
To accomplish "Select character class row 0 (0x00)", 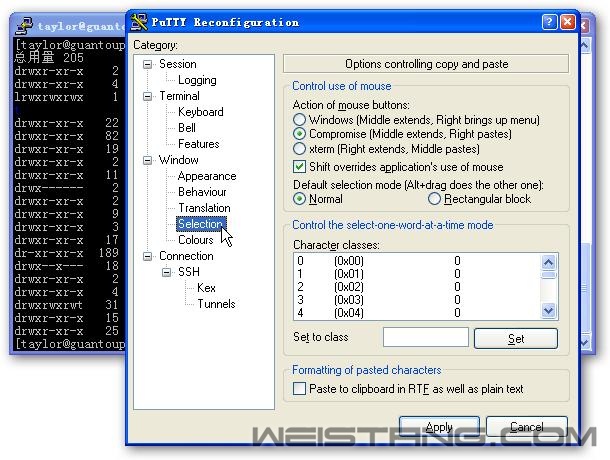I will pyautogui.click(x=417, y=261).
